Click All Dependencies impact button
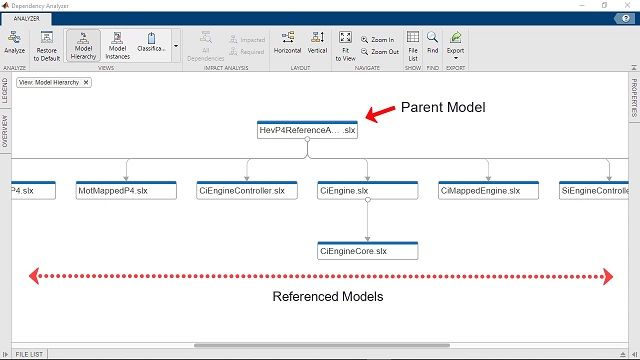640x360 pixels. pos(205,46)
